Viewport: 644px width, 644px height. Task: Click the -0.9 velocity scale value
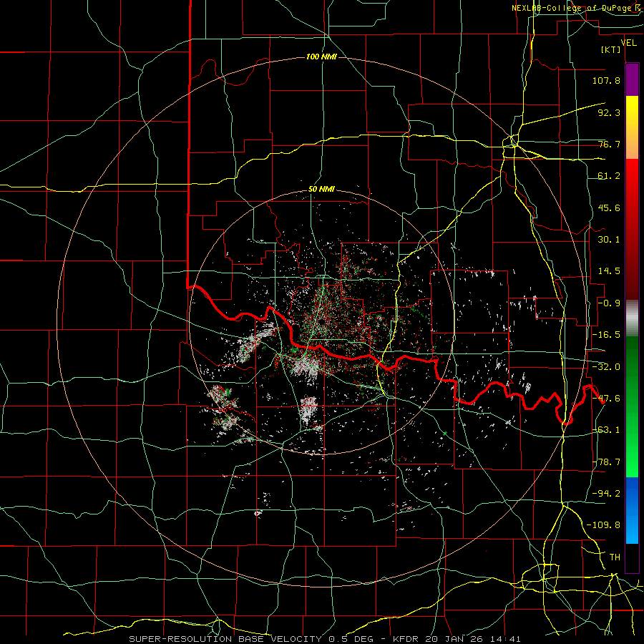[x=609, y=303]
